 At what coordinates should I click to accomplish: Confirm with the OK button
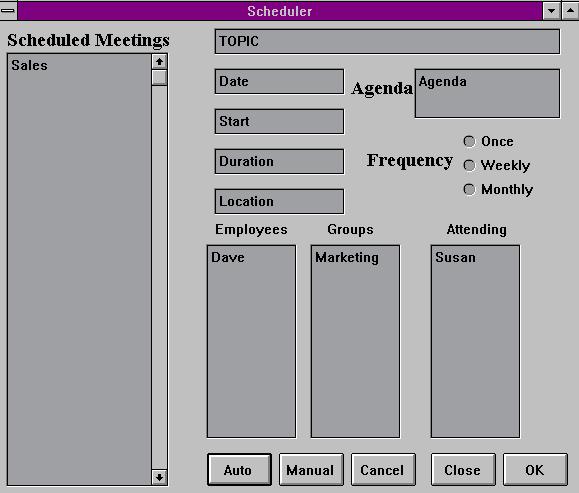[x=535, y=470]
